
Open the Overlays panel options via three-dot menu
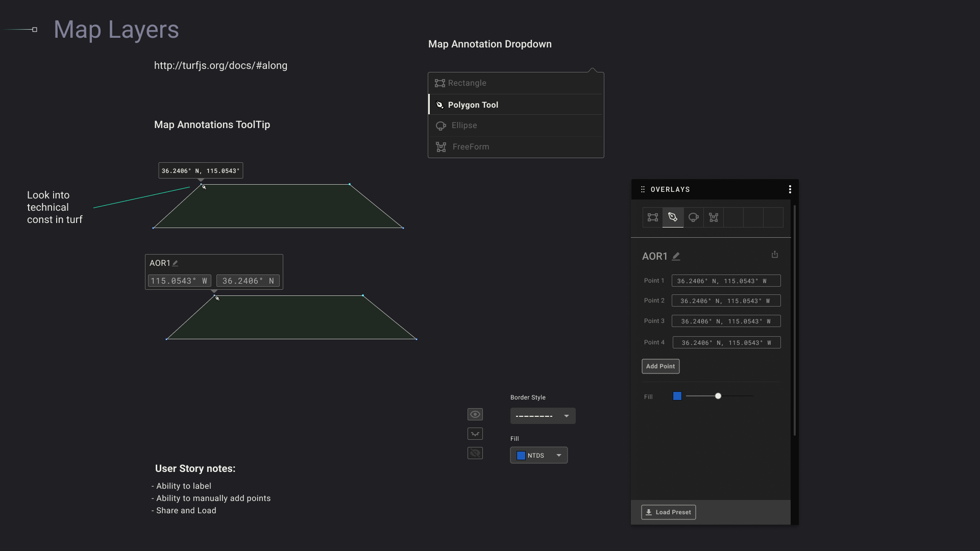pyautogui.click(x=790, y=189)
